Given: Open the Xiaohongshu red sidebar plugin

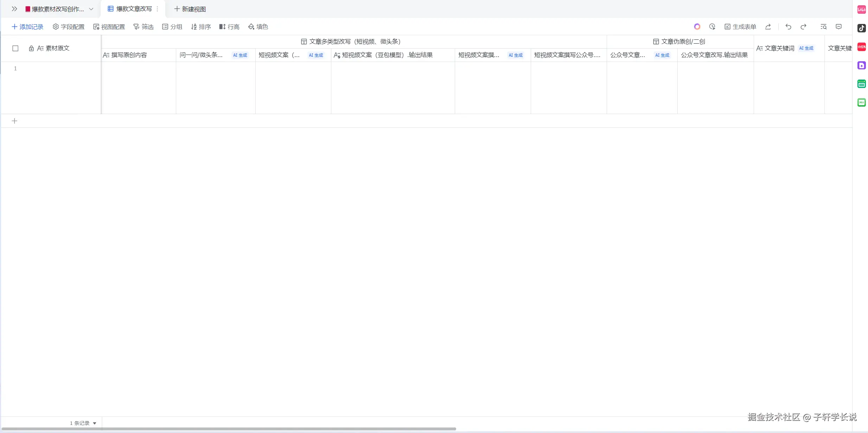Looking at the screenshot, I should 861,47.
